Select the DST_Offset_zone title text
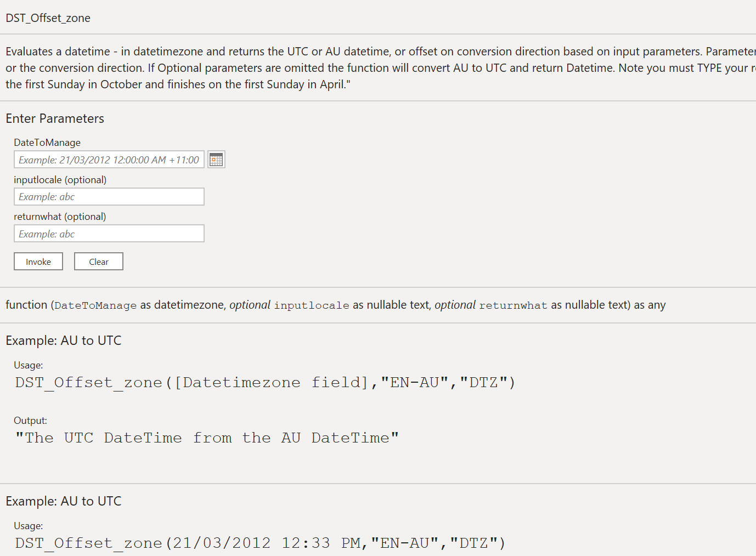The height and width of the screenshot is (556, 756). (48, 18)
